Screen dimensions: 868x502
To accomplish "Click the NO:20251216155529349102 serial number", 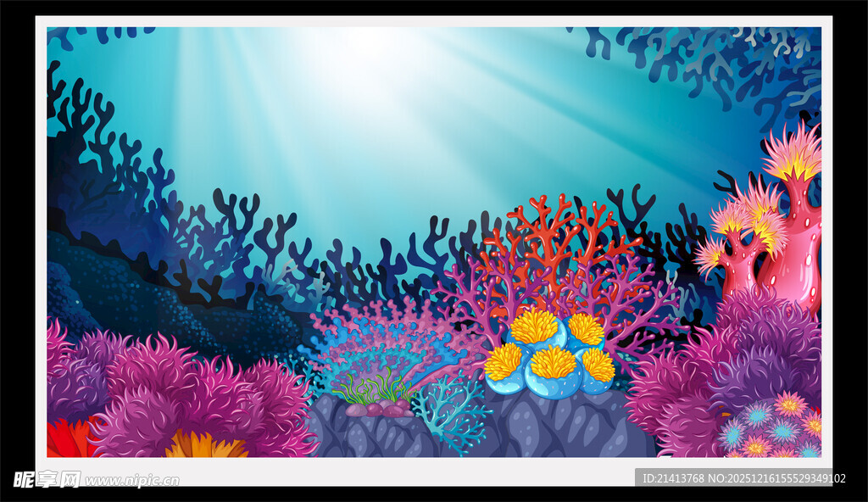I will [779, 478].
